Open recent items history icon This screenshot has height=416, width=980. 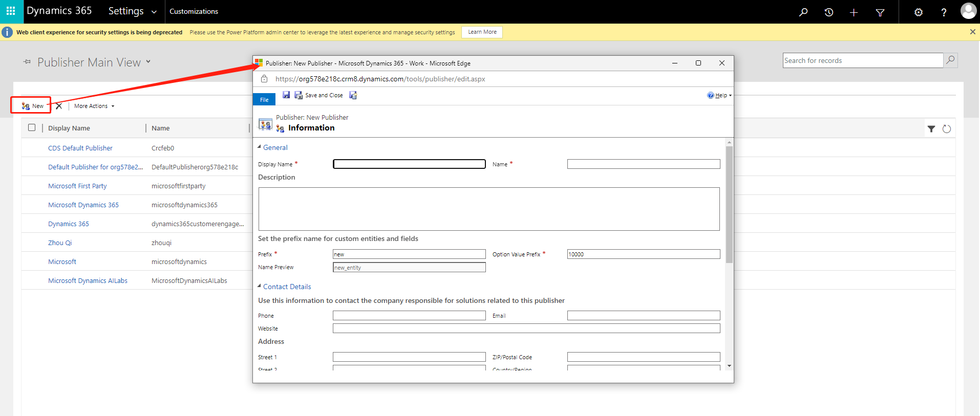pyautogui.click(x=828, y=12)
